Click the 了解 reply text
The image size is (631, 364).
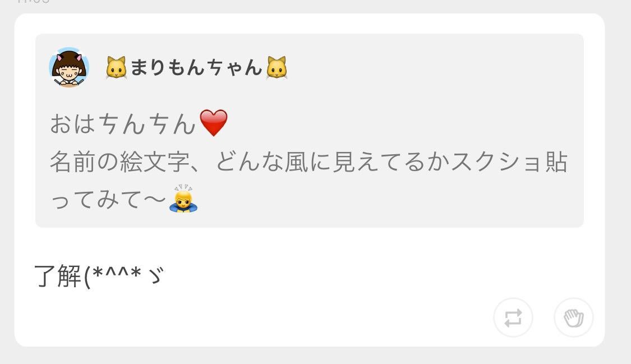58,277
